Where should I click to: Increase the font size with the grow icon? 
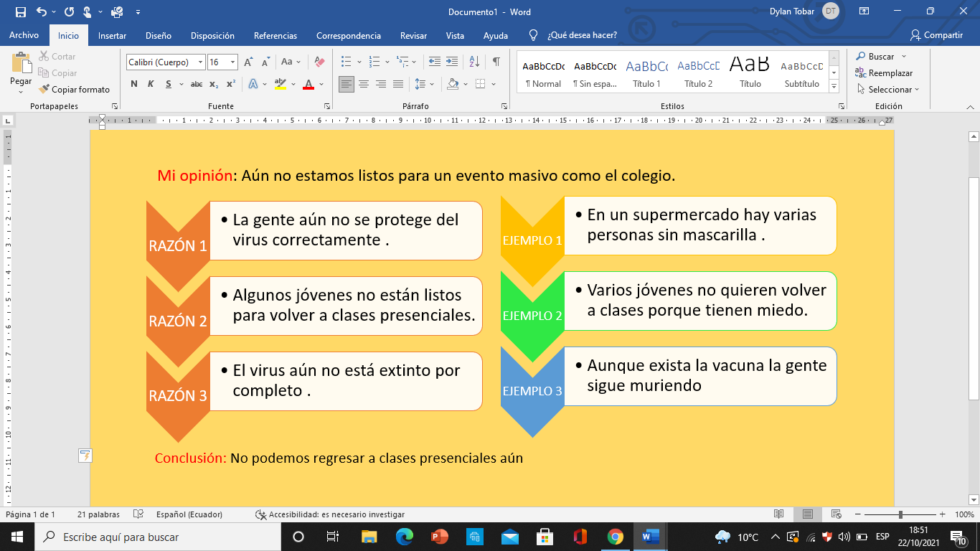(248, 62)
